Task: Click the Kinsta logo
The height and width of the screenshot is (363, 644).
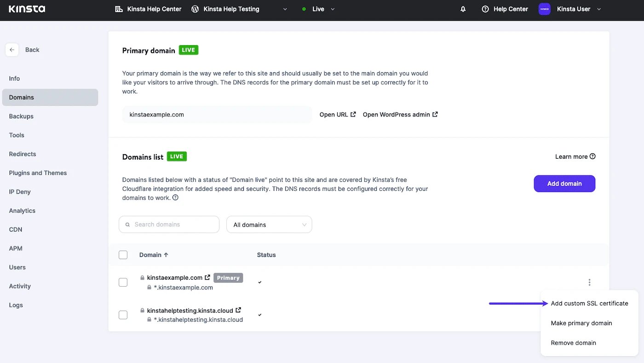Action: point(27,9)
